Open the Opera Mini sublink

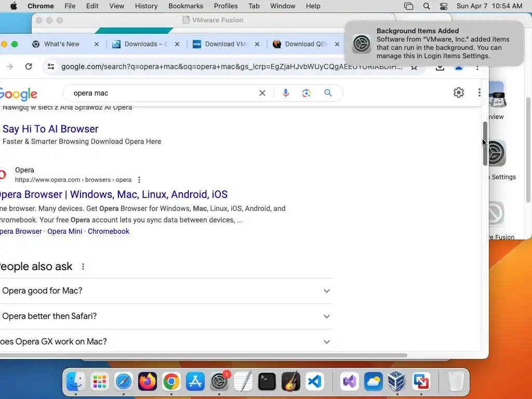pyautogui.click(x=65, y=231)
